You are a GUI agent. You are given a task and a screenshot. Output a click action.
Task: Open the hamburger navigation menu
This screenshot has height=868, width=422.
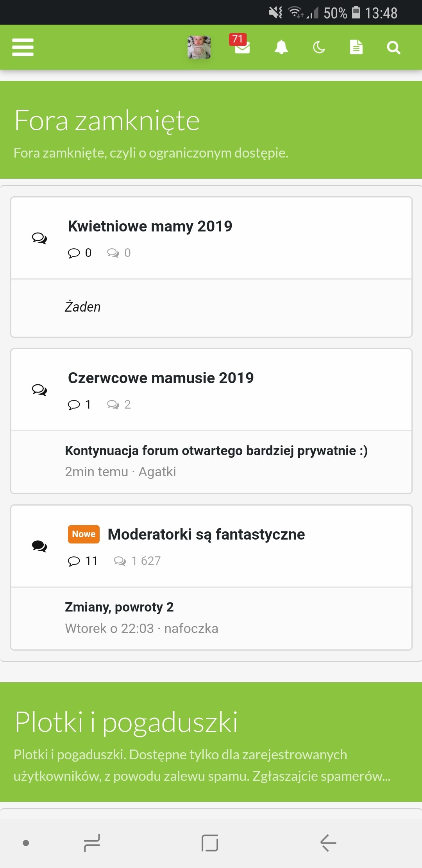pyautogui.click(x=23, y=47)
